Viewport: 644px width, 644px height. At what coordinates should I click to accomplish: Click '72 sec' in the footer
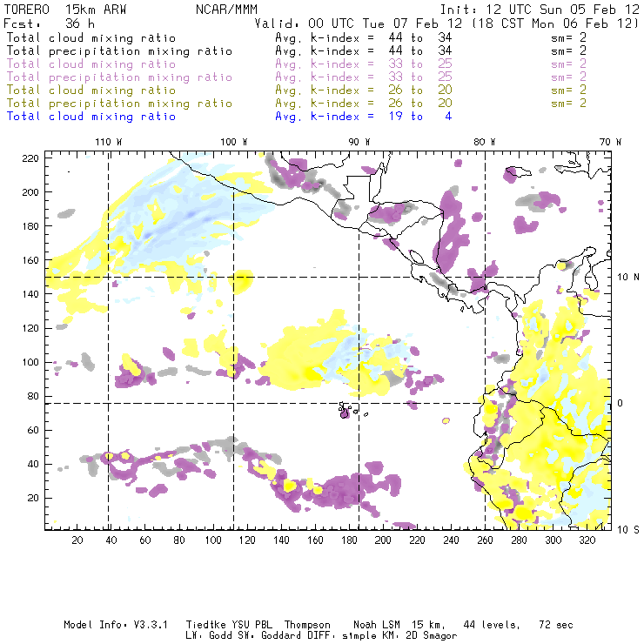click(x=556, y=625)
